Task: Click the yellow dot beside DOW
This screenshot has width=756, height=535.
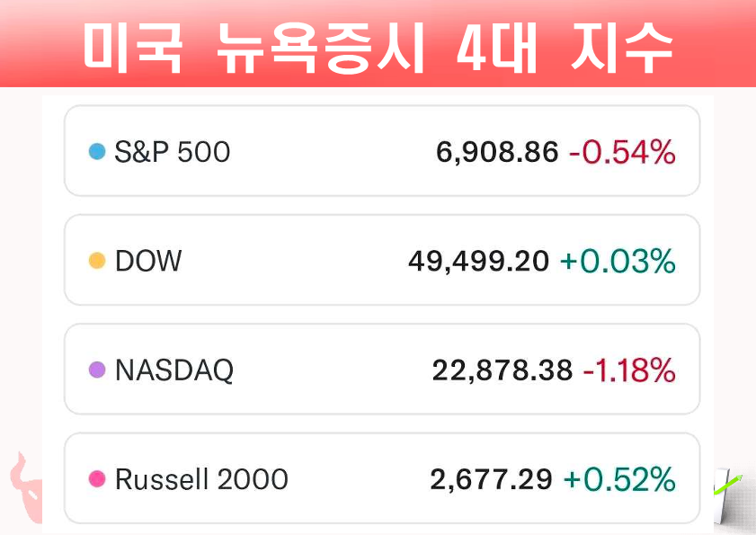Action: [x=97, y=261]
